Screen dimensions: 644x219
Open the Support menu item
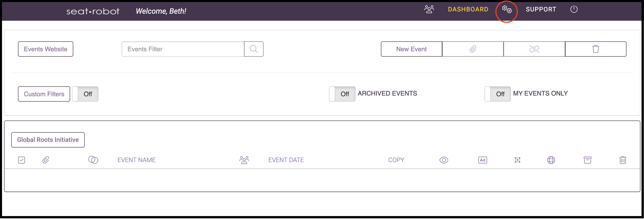pos(541,9)
